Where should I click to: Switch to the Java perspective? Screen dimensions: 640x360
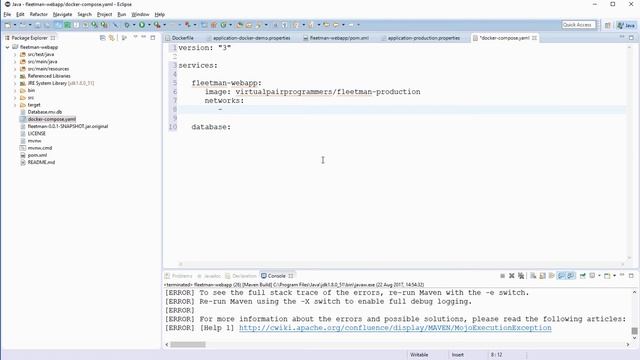tap(627, 25)
